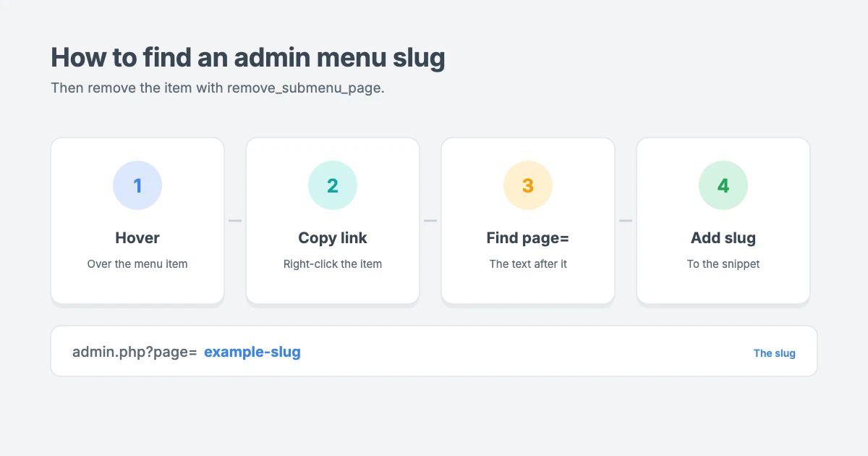
Task: Click the green circle numbered 4
Action: [723, 185]
